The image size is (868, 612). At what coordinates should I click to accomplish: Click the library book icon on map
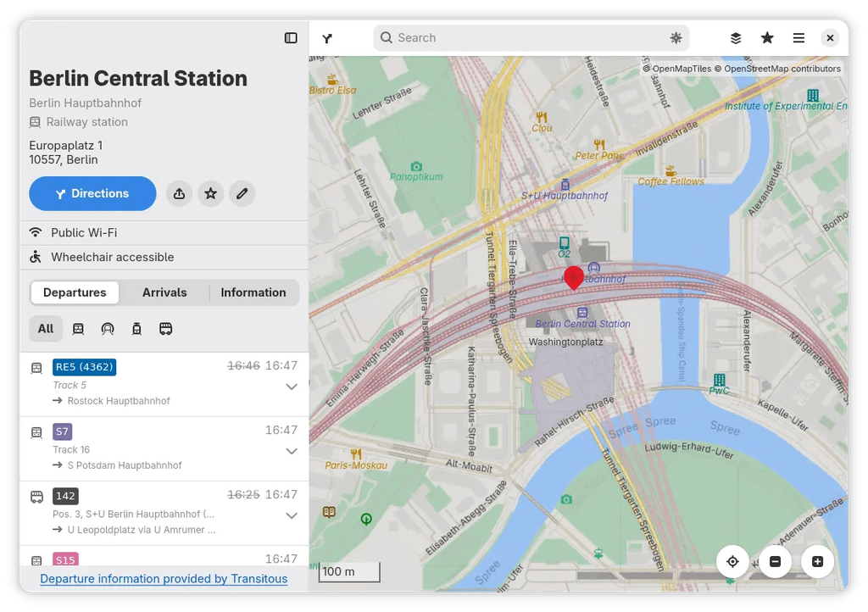tap(329, 512)
